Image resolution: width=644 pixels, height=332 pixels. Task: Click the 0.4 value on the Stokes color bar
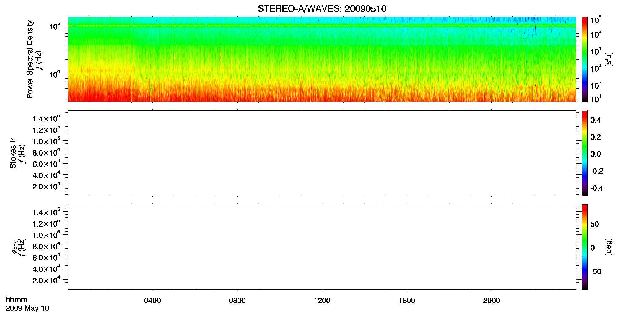[x=595, y=120]
